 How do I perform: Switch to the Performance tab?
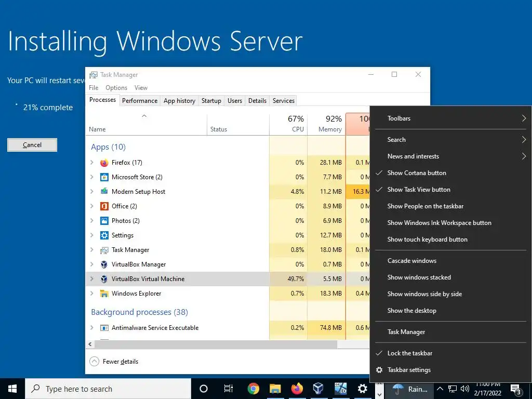(x=140, y=101)
